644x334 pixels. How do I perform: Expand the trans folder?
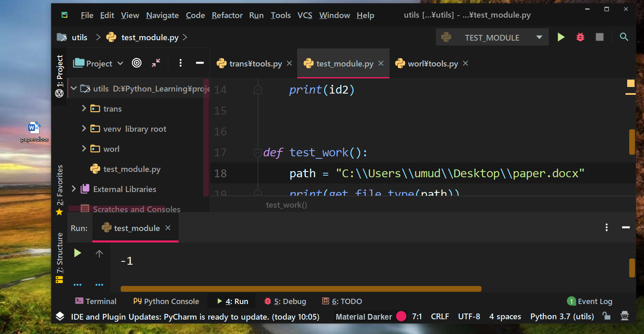(x=84, y=108)
